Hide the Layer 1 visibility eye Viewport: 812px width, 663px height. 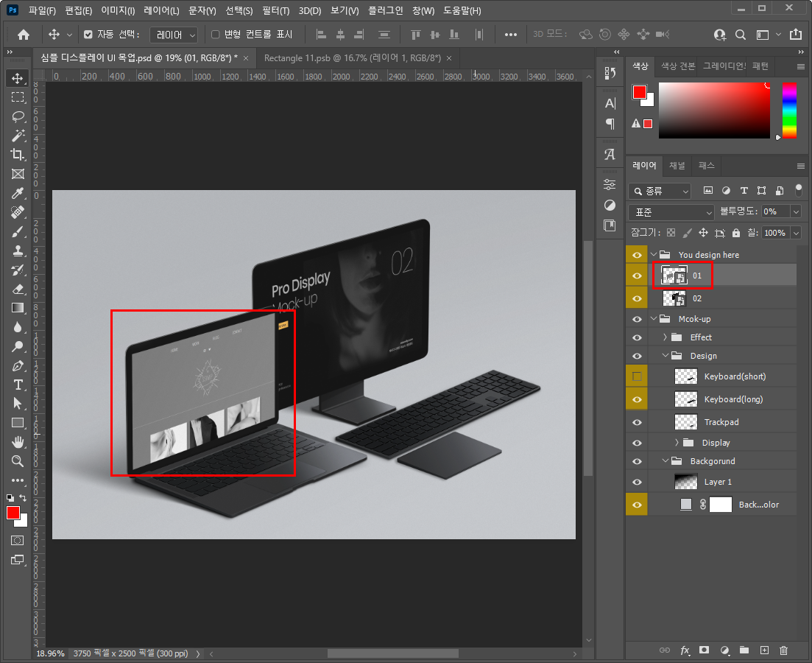(637, 482)
